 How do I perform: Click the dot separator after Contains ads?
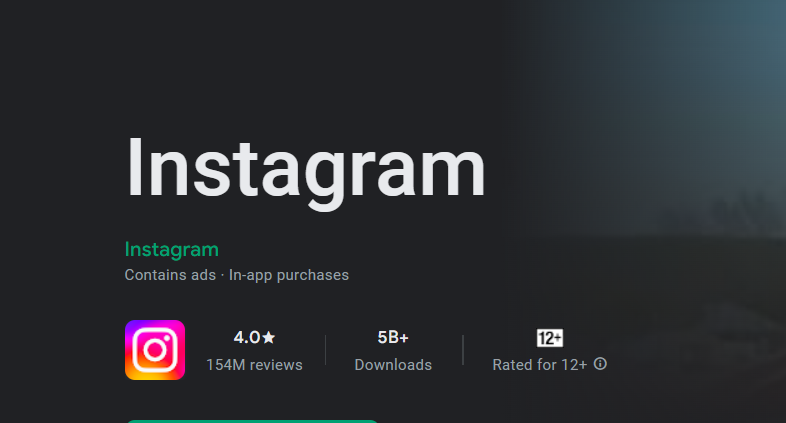click(222, 275)
